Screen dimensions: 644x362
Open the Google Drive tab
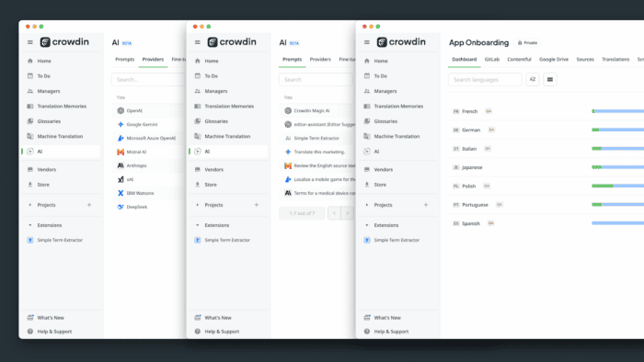coord(554,60)
